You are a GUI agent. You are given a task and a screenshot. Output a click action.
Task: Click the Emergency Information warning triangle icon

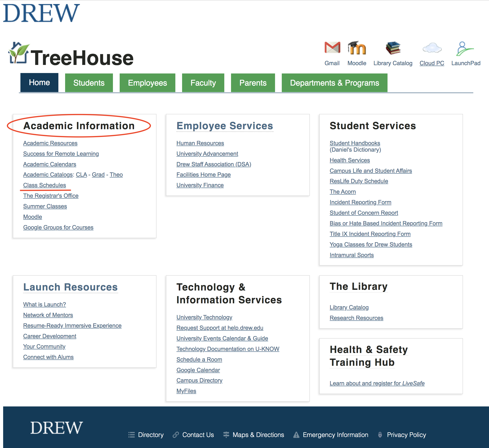[296, 435]
